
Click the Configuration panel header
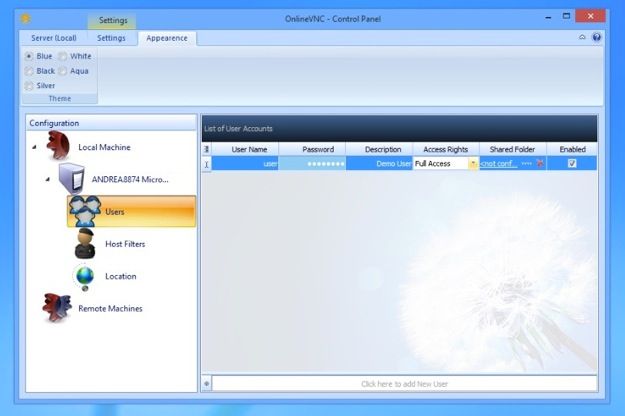coord(111,123)
